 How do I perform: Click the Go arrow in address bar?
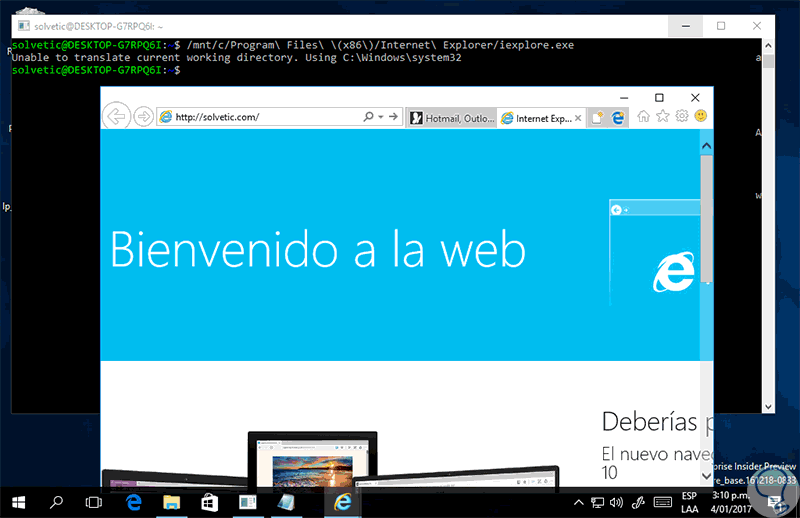(x=393, y=117)
